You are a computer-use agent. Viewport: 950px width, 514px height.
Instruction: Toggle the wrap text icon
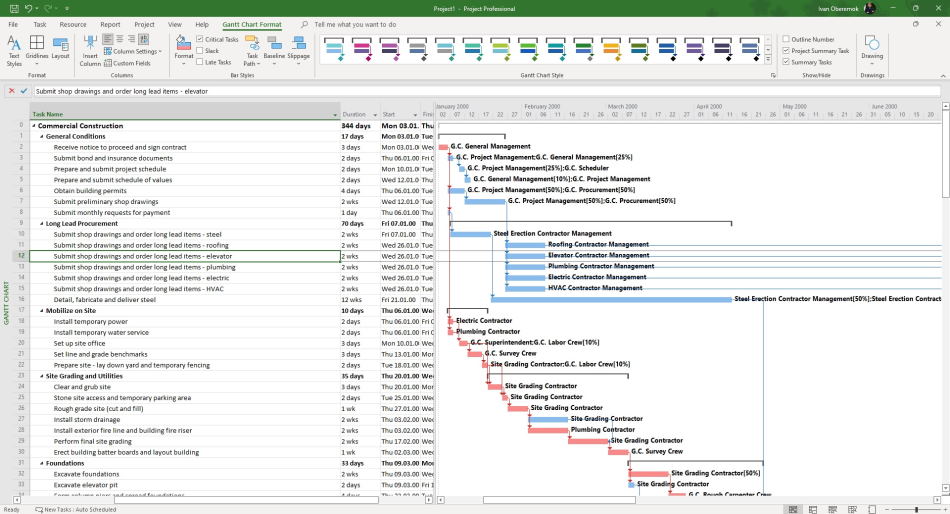click(x=144, y=39)
